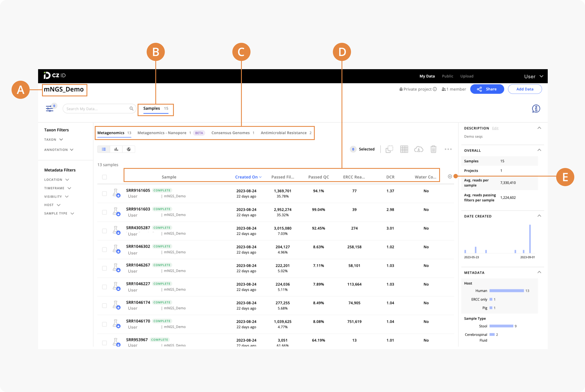Screen dimensions: 585x392
Task: Expand the Taxon filter dropdown
Action: tap(53, 139)
